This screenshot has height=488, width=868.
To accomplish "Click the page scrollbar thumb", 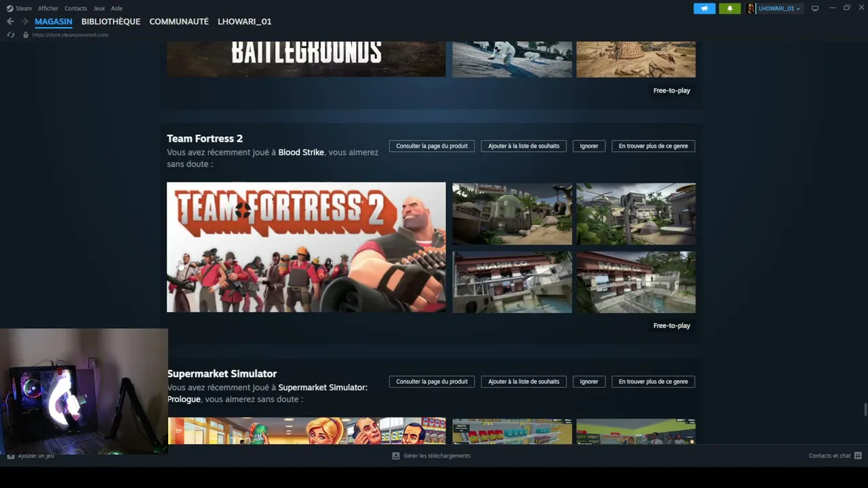I will pyautogui.click(x=865, y=410).
